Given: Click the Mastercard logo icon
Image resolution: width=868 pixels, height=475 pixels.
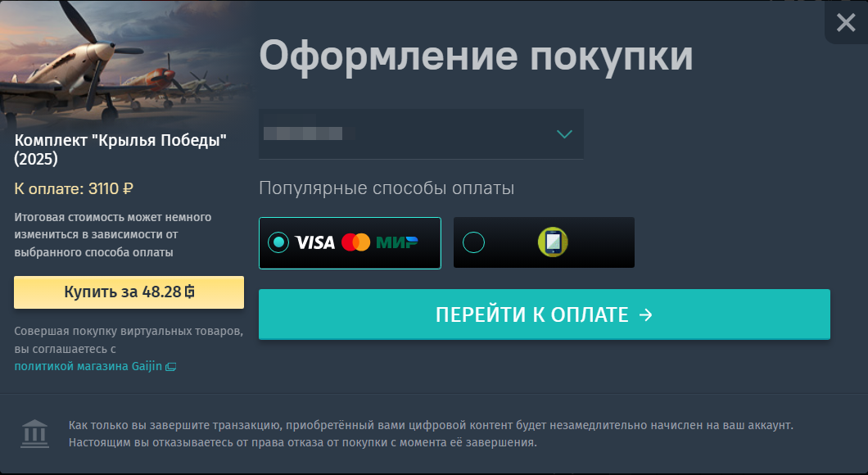Looking at the screenshot, I should pyautogui.click(x=355, y=242).
